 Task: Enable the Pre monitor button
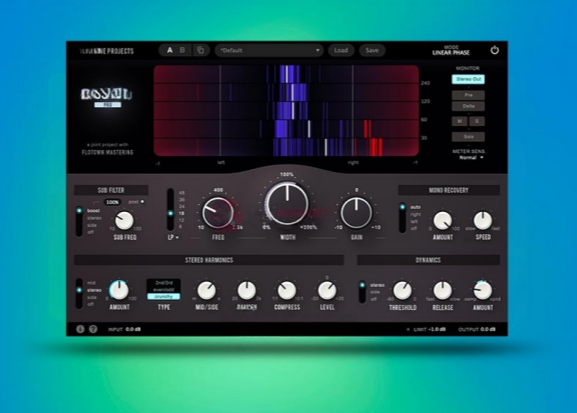pyautogui.click(x=468, y=95)
